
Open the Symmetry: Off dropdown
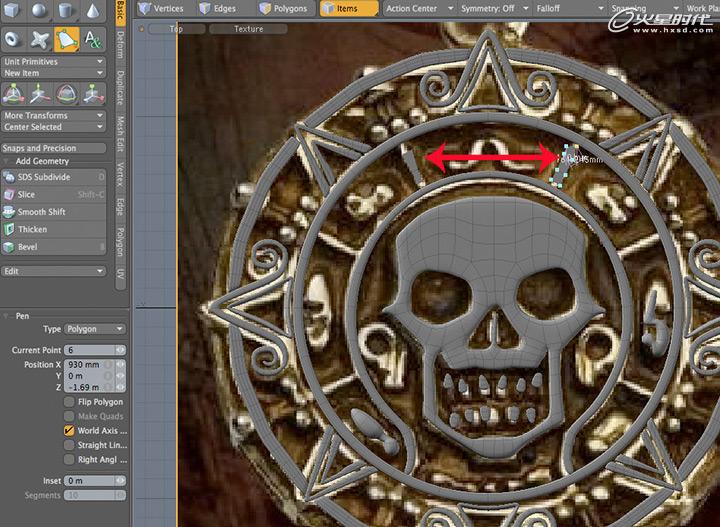point(495,8)
